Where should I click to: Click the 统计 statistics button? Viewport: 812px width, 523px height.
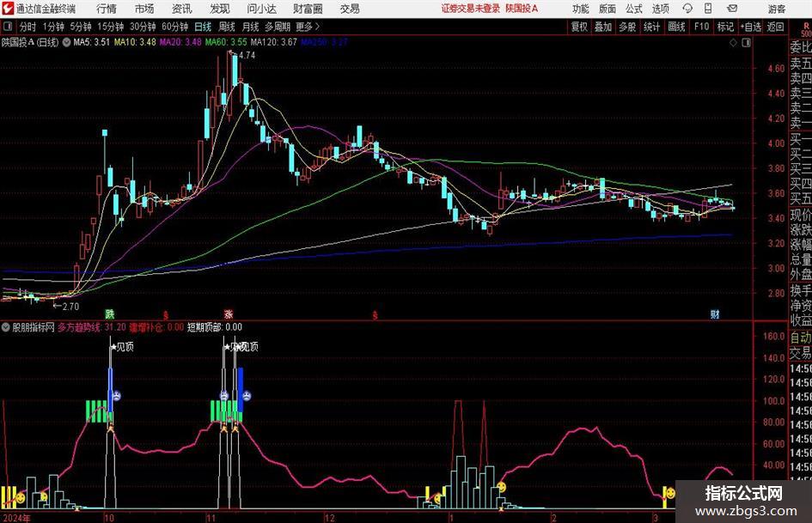pyautogui.click(x=651, y=27)
